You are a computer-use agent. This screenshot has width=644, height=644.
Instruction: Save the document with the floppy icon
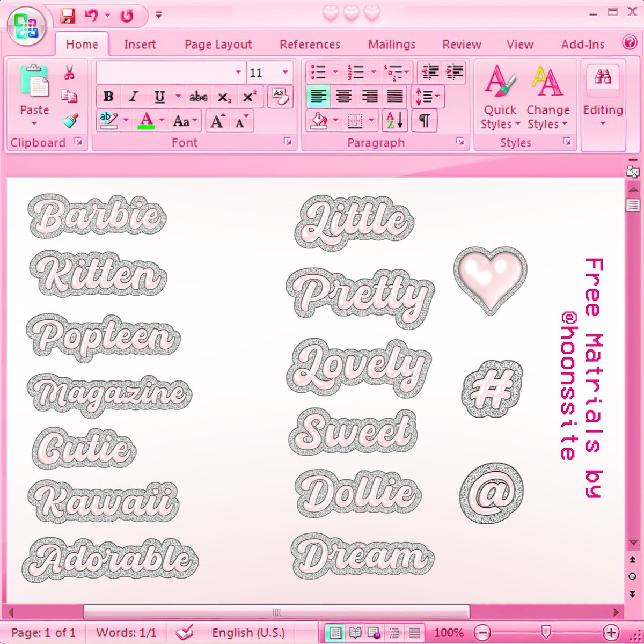click(68, 15)
